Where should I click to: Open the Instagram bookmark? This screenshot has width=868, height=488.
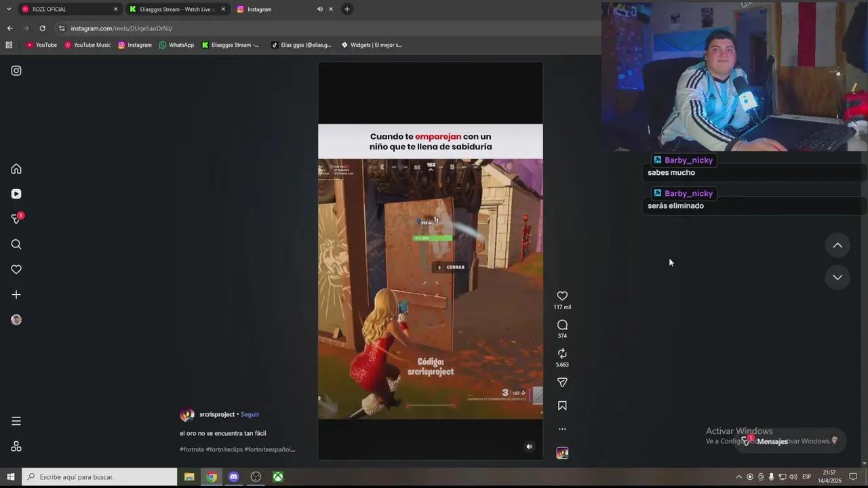coord(135,45)
